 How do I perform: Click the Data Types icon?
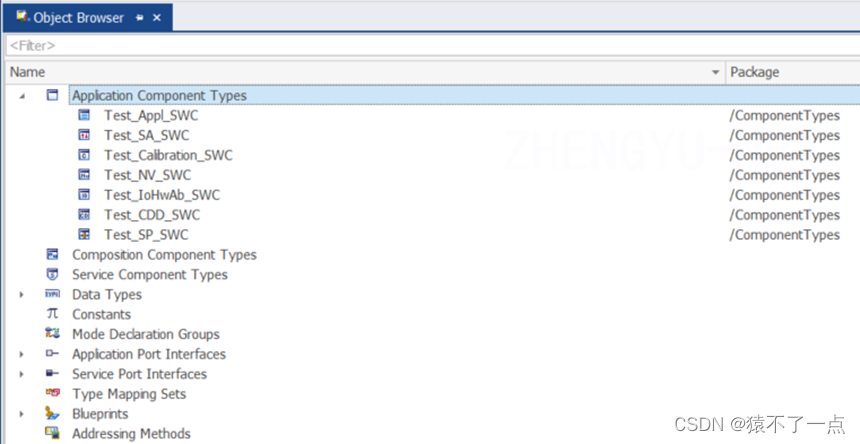(52, 294)
